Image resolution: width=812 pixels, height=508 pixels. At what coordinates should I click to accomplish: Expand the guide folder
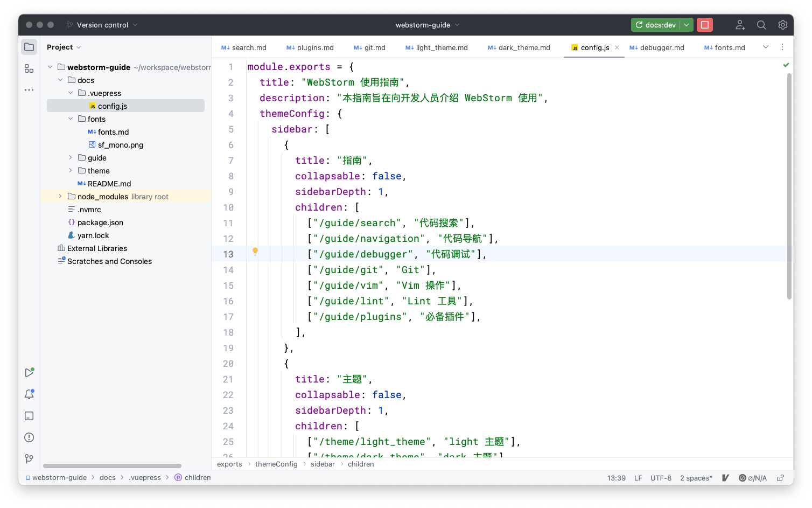click(x=71, y=158)
